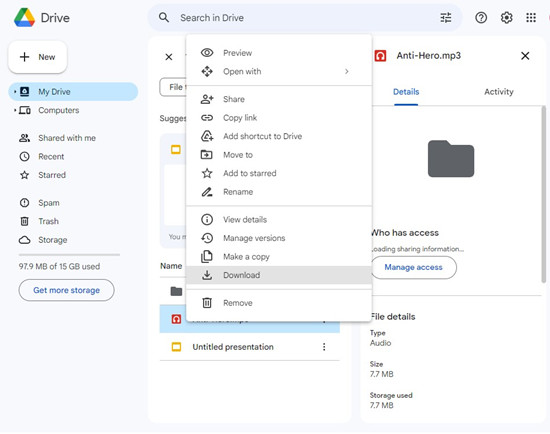Open the Settings gear icon

[506, 18]
